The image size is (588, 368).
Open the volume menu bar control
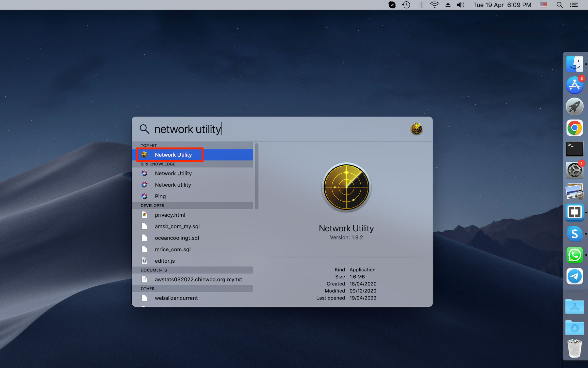[461, 5]
